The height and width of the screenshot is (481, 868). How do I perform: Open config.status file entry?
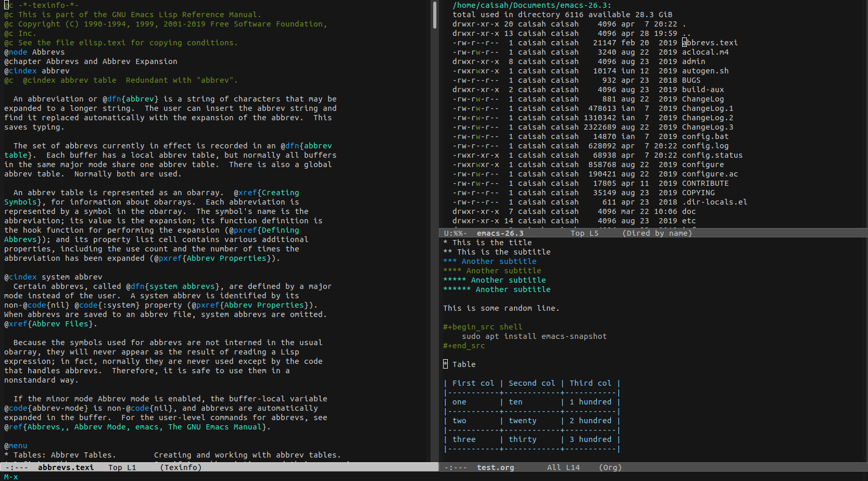[712, 155]
